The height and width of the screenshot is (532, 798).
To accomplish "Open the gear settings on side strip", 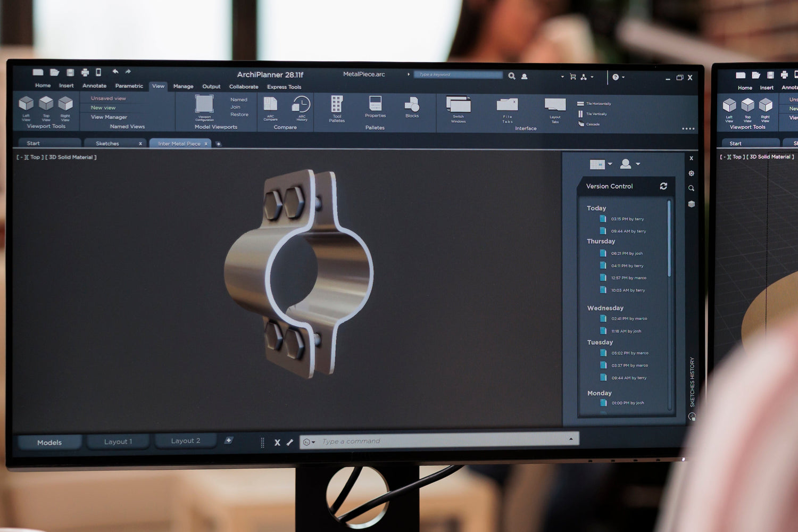I will [x=691, y=173].
